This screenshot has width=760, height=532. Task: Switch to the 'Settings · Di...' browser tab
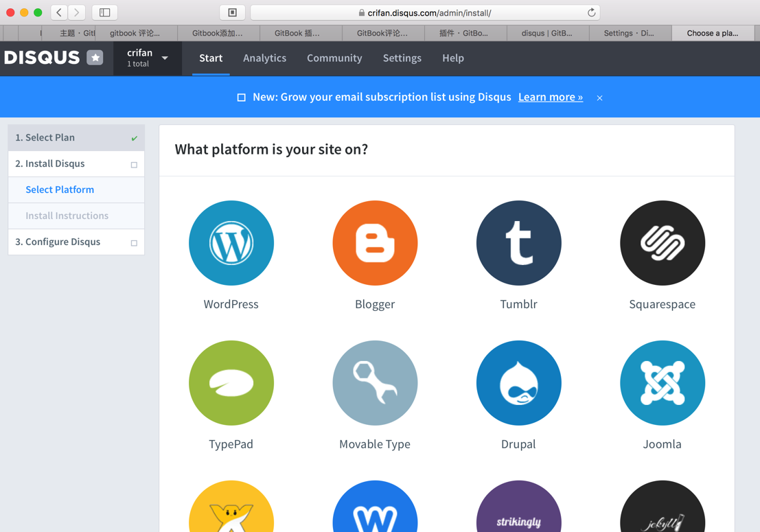point(630,33)
